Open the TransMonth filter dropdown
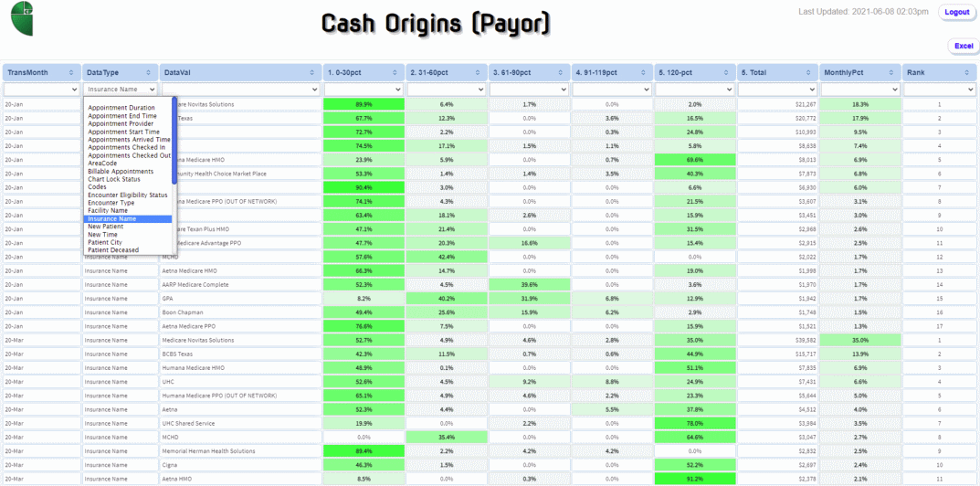The height and width of the screenshot is (486, 980). [41, 90]
